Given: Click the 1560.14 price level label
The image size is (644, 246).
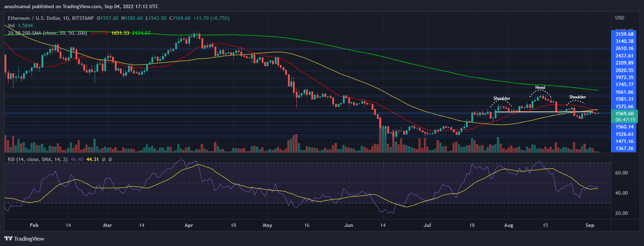Looking at the screenshot, I should point(624,127).
